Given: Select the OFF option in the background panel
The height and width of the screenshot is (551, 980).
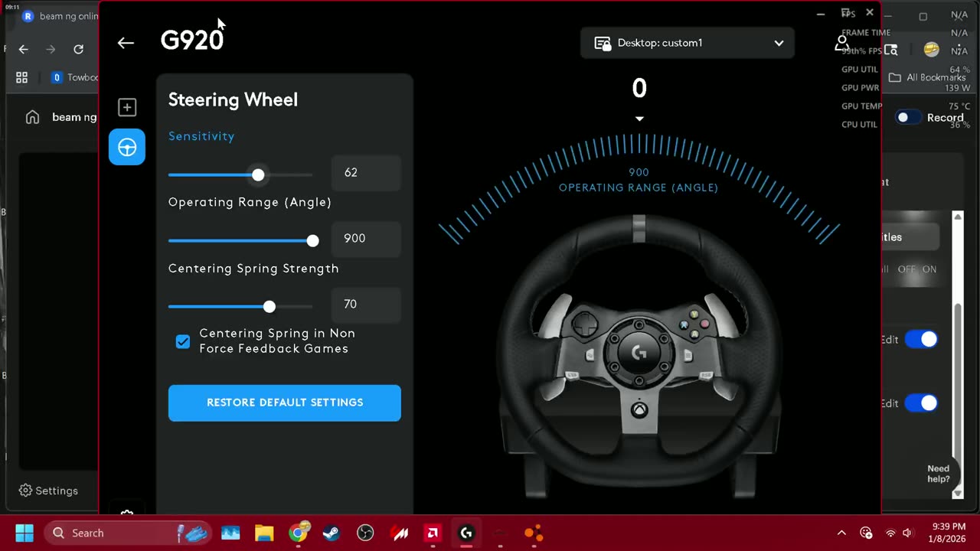Looking at the screenshot, I should click(x=906, y=269).
